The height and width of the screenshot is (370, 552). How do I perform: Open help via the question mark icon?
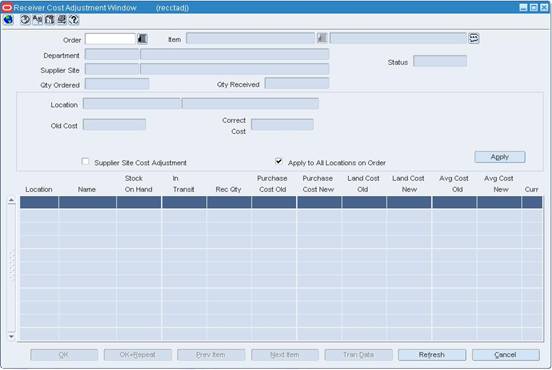[74, 20]
